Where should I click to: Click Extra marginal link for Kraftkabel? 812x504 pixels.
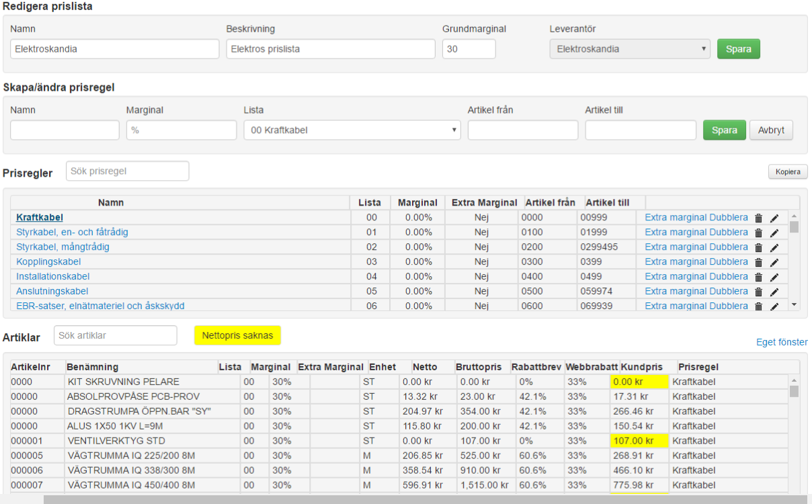[676, 217]
